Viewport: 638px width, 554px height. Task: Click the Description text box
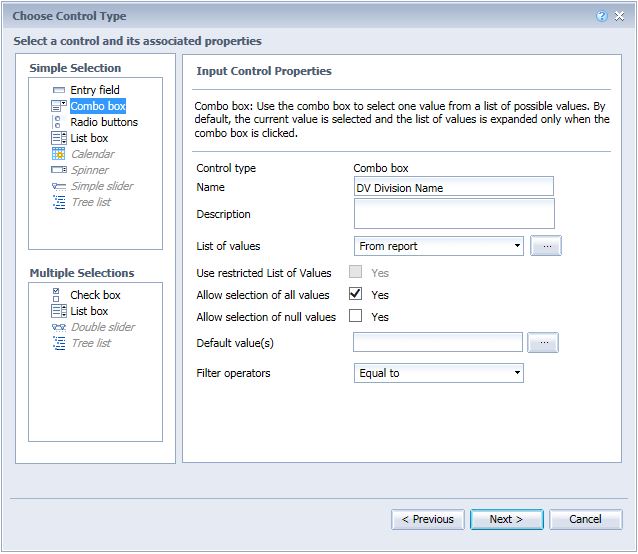(454, 214)
